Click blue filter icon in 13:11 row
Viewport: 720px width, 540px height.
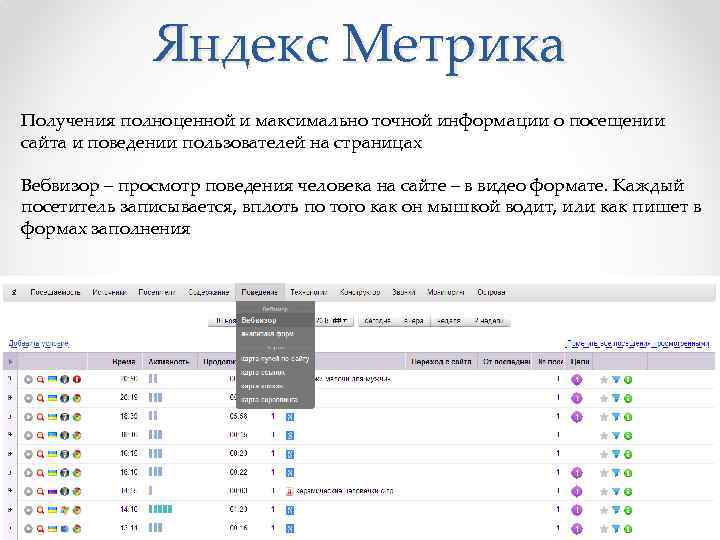tap(616, 529)
